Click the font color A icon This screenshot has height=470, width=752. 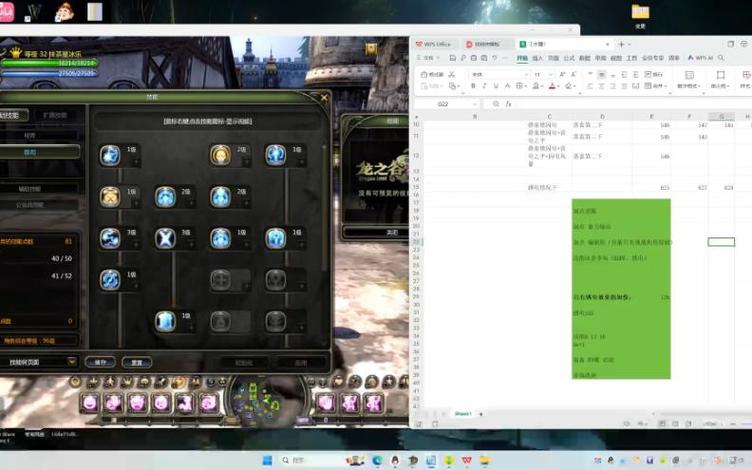point(553,86)
